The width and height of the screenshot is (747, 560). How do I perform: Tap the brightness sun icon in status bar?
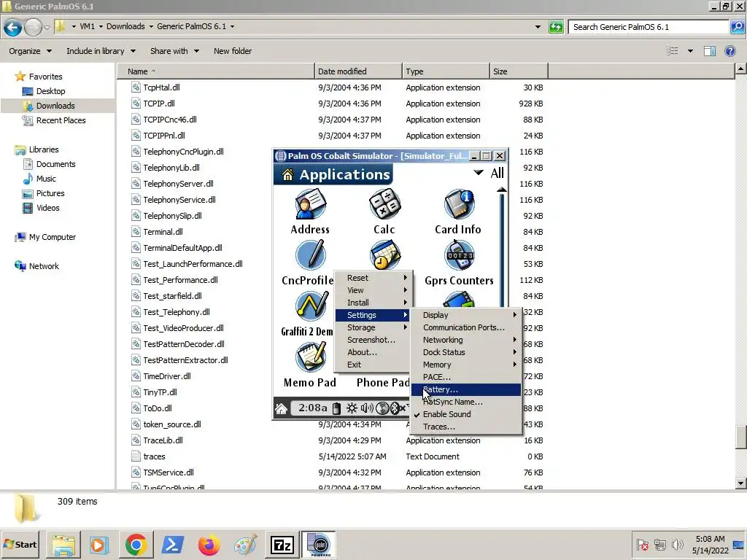(352, 408)
